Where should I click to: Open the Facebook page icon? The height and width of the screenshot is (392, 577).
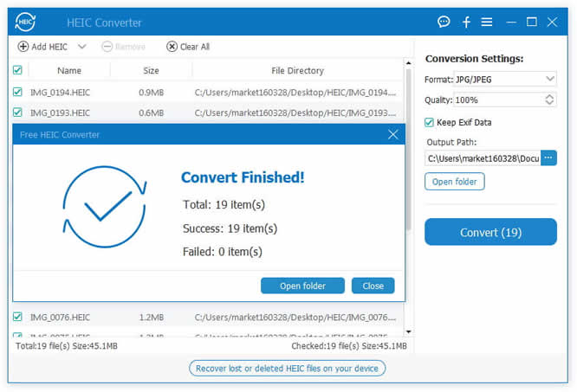466,22
